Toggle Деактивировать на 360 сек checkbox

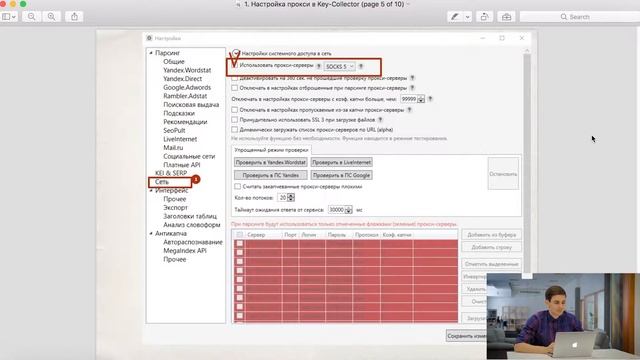235,78
